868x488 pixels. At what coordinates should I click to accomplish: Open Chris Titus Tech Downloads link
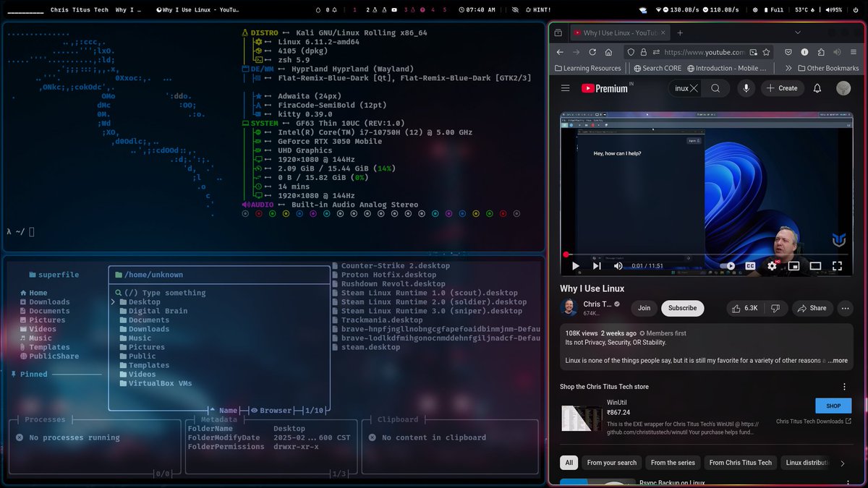tap(814, 421)
